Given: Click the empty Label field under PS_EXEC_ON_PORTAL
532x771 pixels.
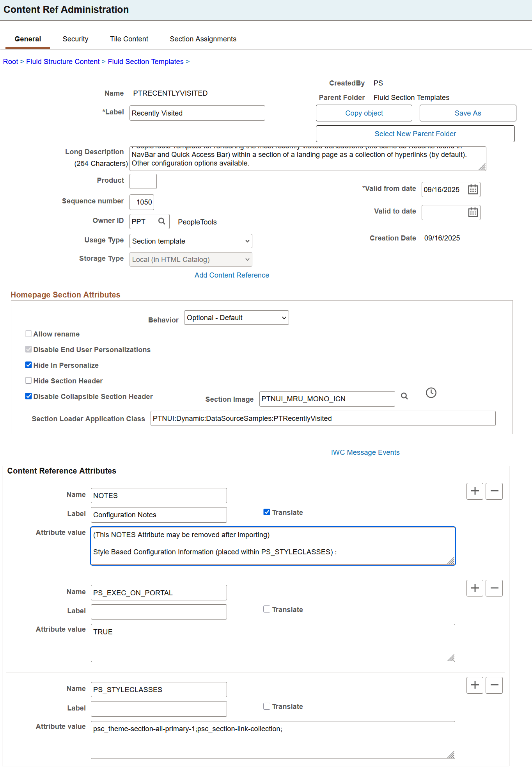Looking at the screenshot, I should tap(159, 612).
